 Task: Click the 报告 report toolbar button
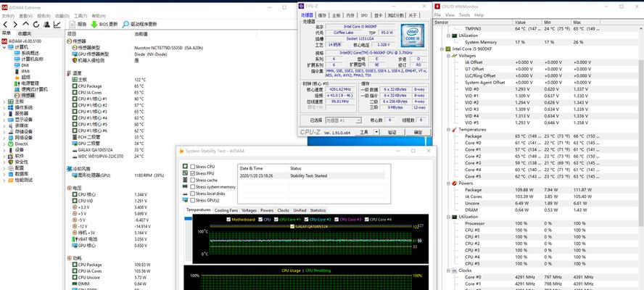click(x=78, y=24)
